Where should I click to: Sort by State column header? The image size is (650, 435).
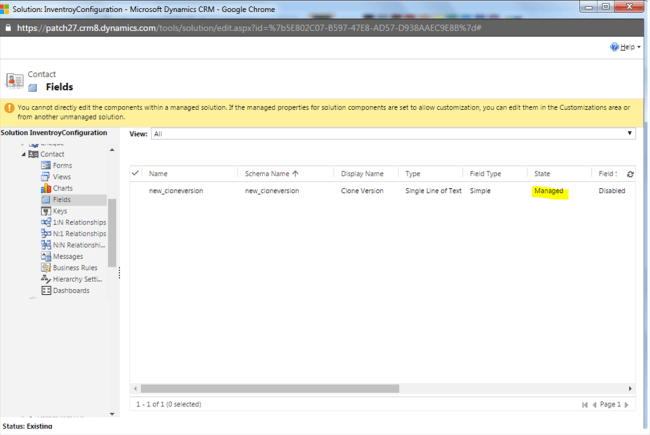[542, 174]
